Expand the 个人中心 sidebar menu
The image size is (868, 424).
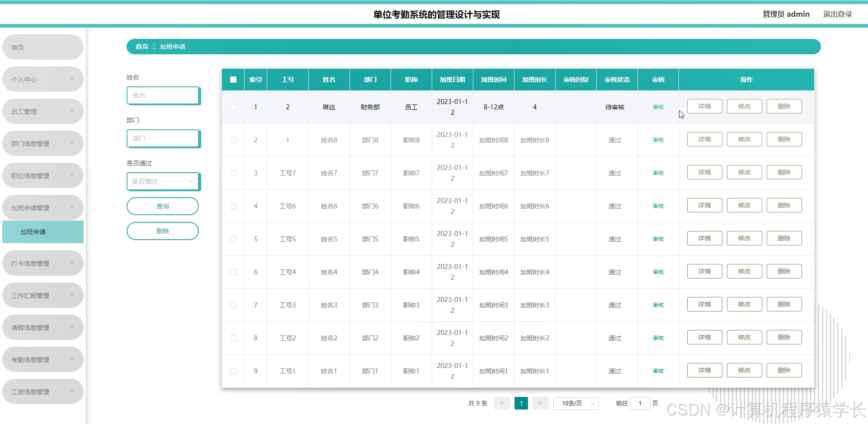(x=43, y=79)
